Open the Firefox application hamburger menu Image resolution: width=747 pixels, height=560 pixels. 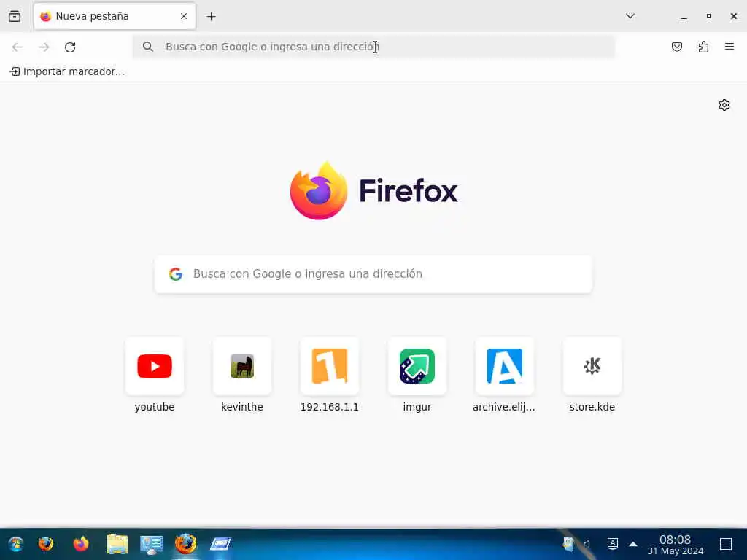pos(729,47)
